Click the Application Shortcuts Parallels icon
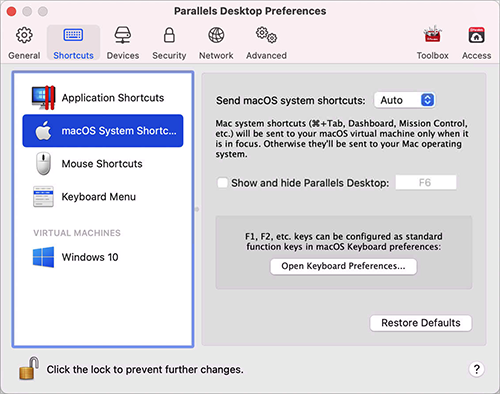This screenshot has width=500, height=394. point(43,98)
